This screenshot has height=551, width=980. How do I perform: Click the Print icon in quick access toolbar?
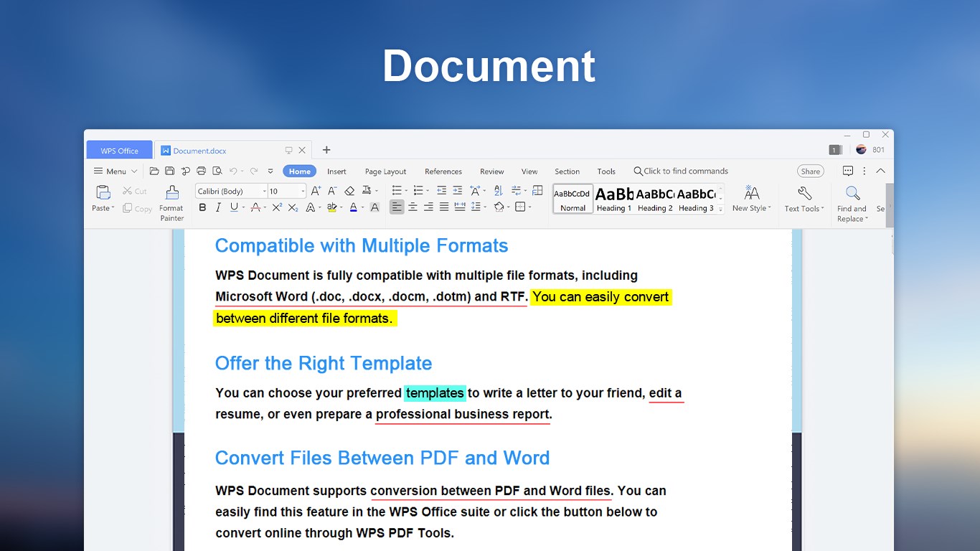tap(201, 171)
